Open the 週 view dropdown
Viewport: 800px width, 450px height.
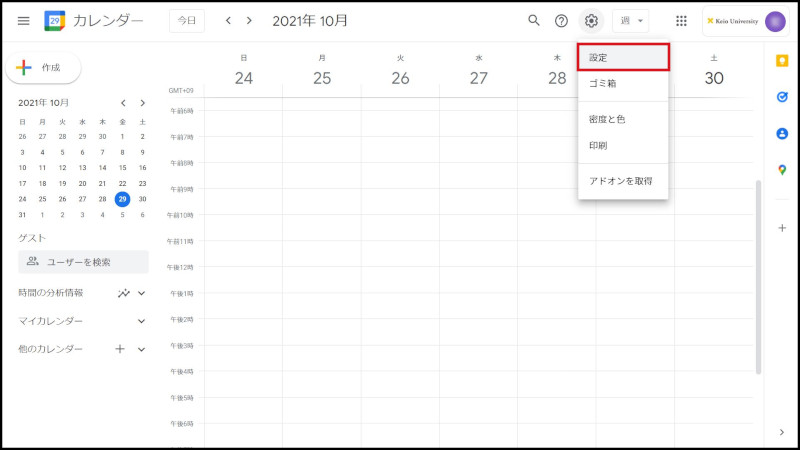tap(630, 21)
